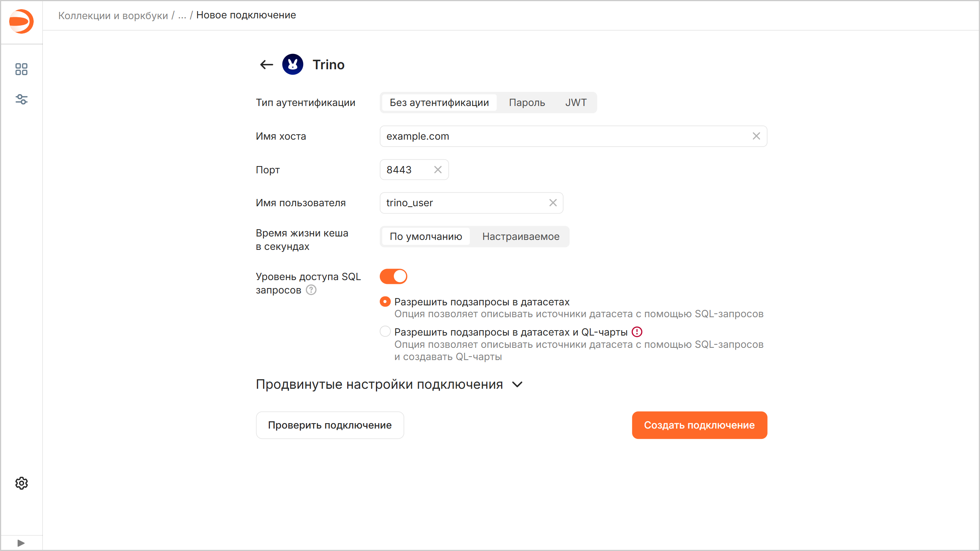Image resolution: width=980 pixels, height=551 pixels.
Task: Select allow subqueries and QL-charts radio
Action: pos(385,332)
